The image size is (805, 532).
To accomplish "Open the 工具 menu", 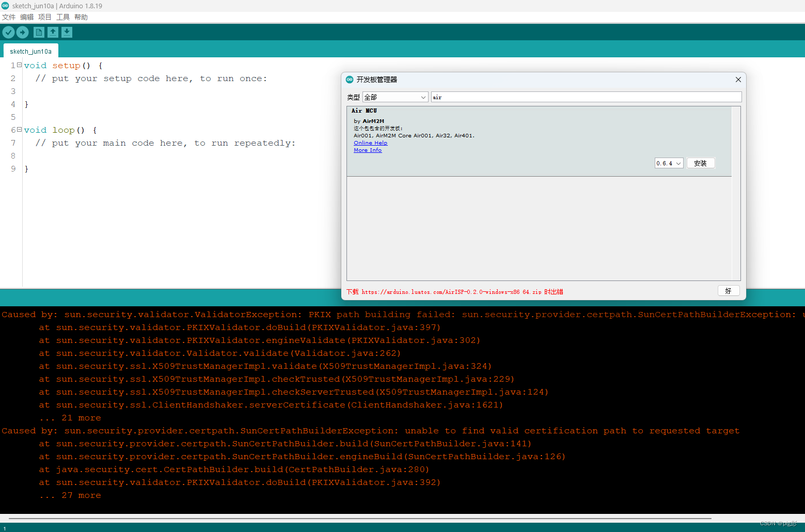I will click(63, 17).
